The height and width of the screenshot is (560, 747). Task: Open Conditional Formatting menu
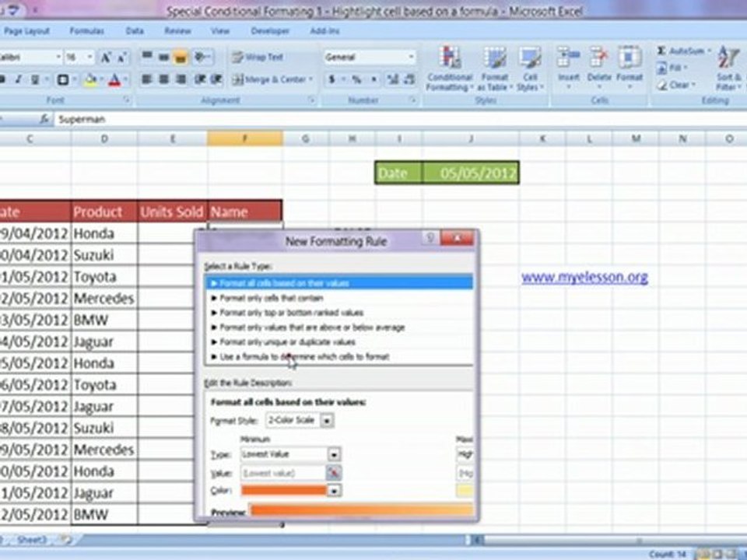click(449, 68)
